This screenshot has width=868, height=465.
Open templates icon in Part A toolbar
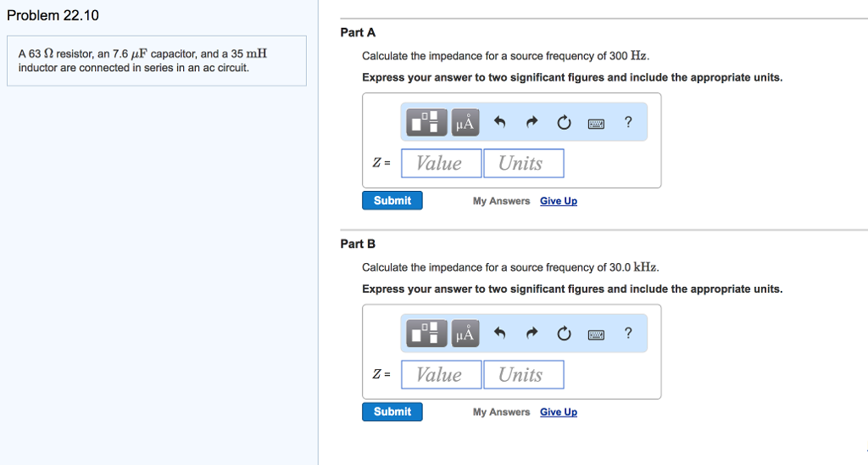coord(427,123)
